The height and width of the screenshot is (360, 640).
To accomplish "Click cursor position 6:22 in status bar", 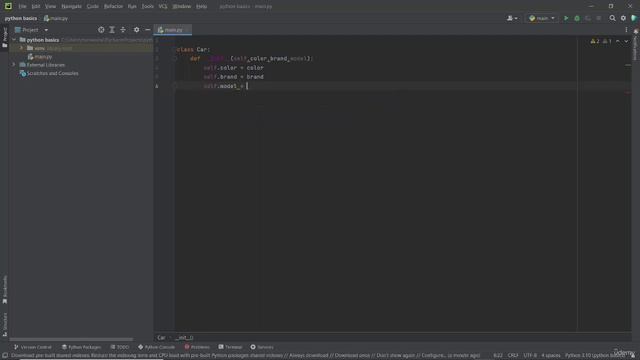I will click(x=498, y=356).
